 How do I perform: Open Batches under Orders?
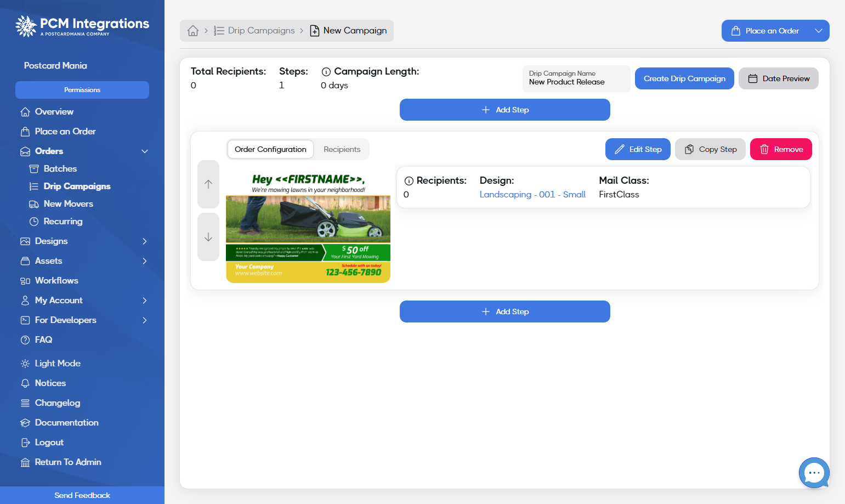(x=53, y=169)
